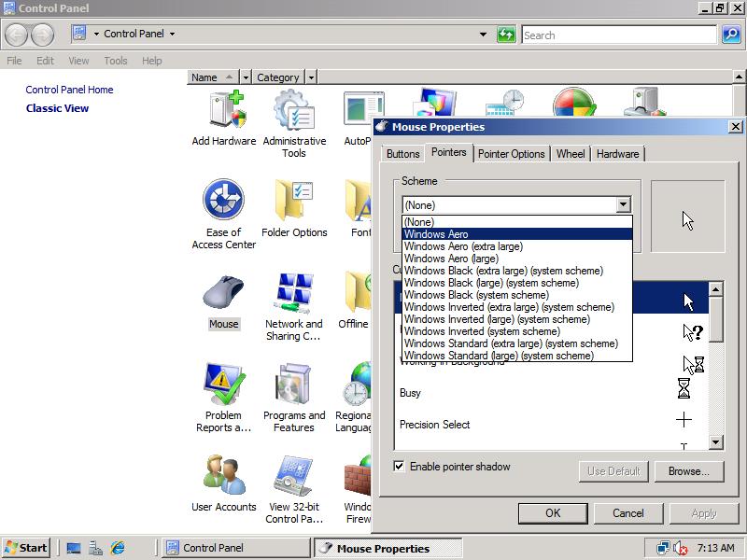Open the Category column dropdown arrow
This screenshot has width=747, height=560.
pyautogui.click(x=311, y=77)
